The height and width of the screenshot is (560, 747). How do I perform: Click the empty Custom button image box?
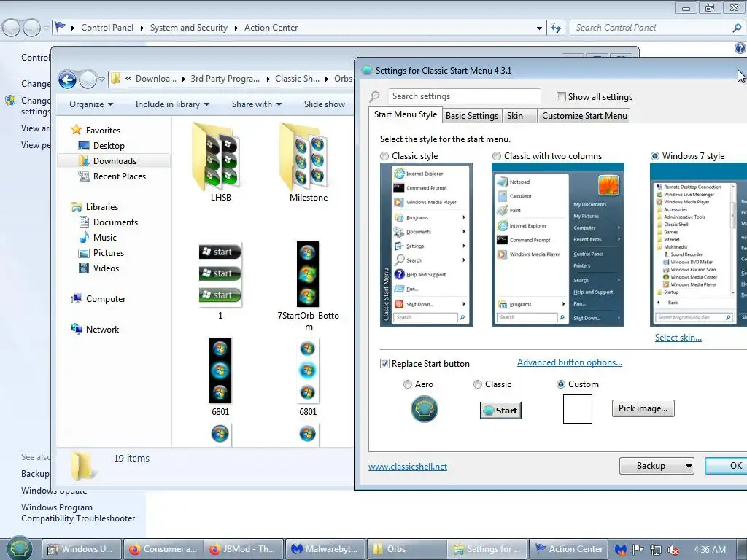[578, 409]
